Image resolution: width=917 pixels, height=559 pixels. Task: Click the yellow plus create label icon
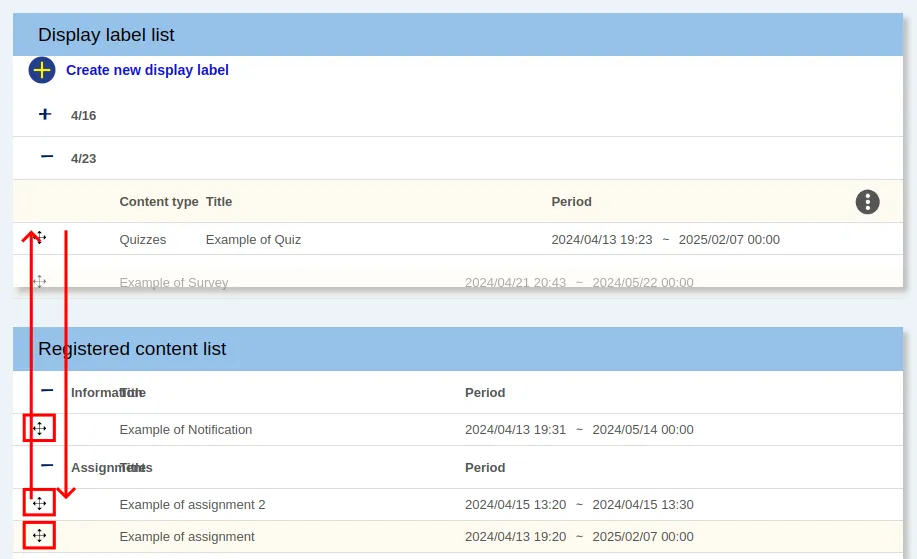41,70
